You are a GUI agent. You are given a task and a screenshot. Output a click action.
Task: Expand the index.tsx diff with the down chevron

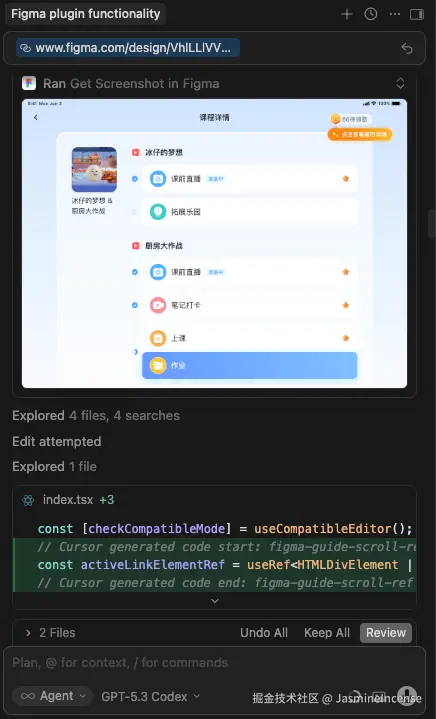coord(215,601)
